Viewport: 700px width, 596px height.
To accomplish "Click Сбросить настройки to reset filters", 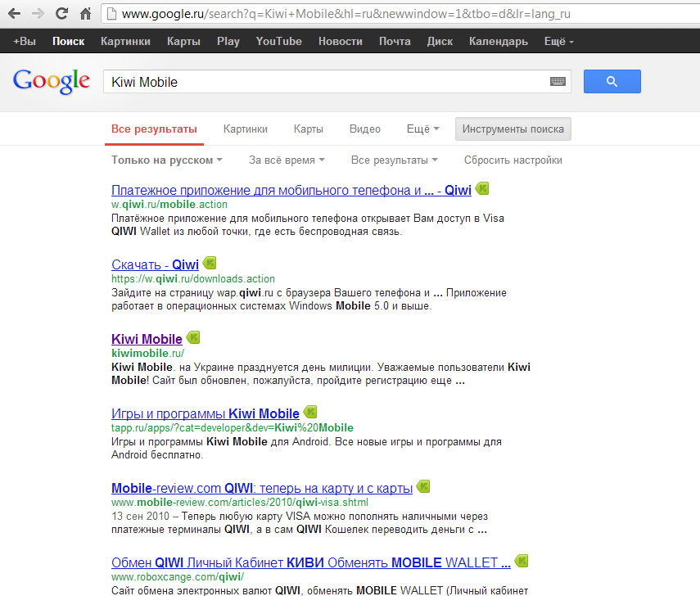I will tap(513, 160).
